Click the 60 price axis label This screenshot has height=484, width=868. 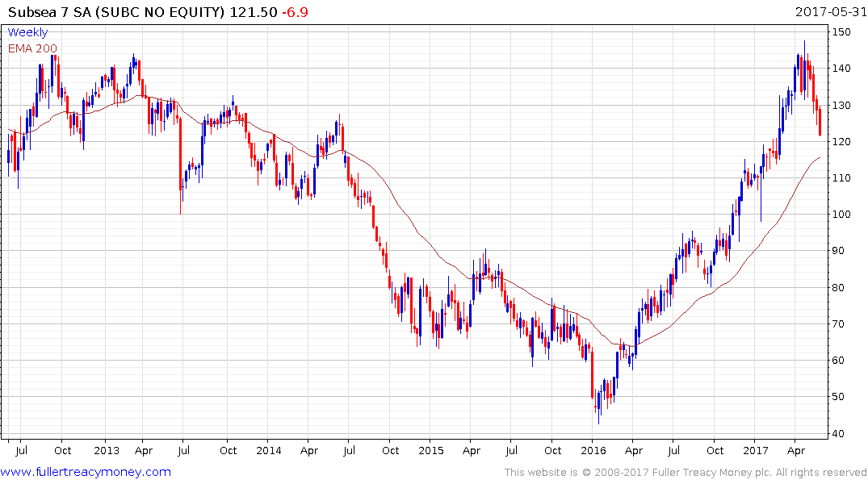point(838,360)
